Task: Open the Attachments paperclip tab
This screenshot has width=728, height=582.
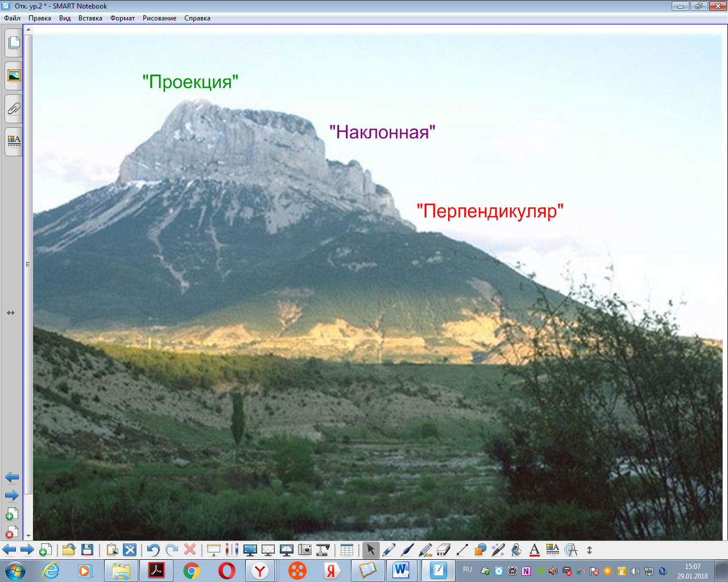Action: (14, 109)
